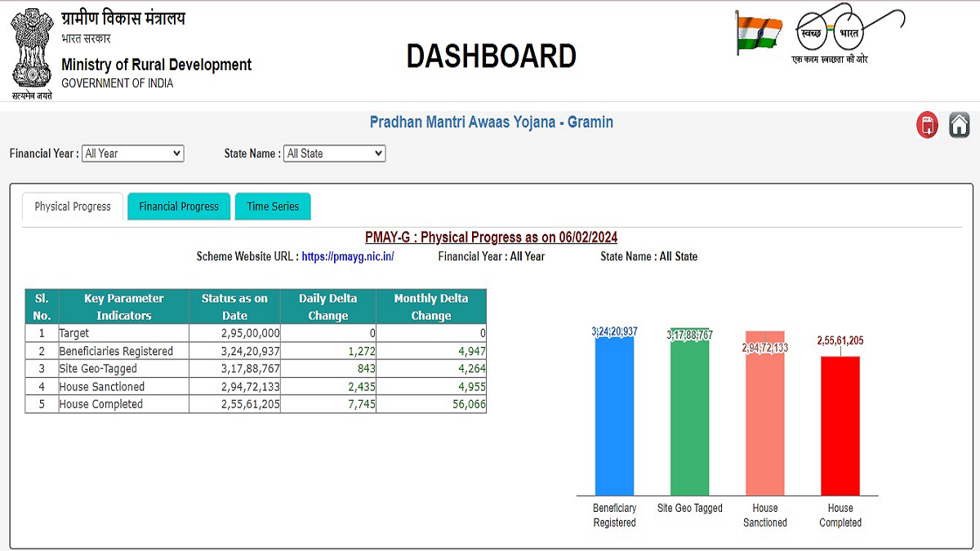
Task: Click the monthly delta value 4,947
Action: (x=470, y=351)
